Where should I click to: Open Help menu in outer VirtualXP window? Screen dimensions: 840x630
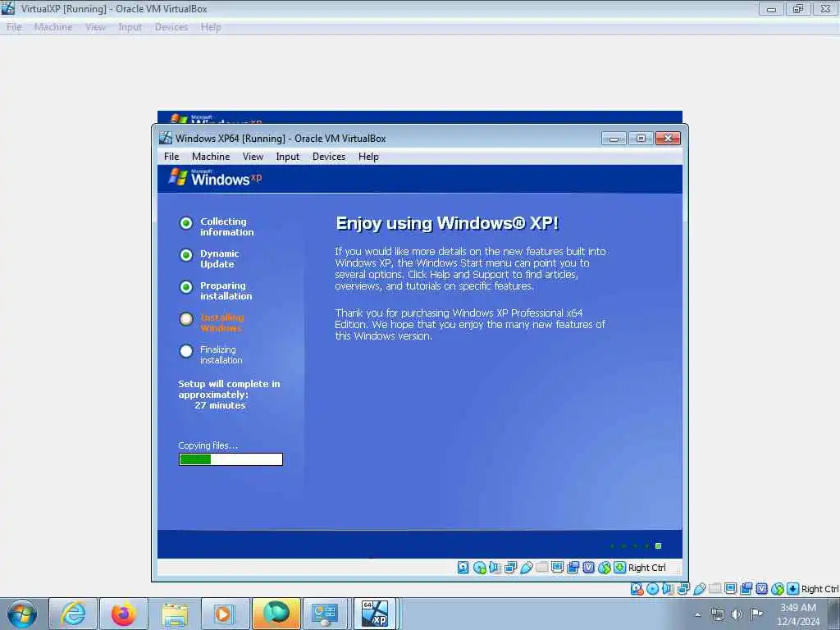[x=211, y=27]
